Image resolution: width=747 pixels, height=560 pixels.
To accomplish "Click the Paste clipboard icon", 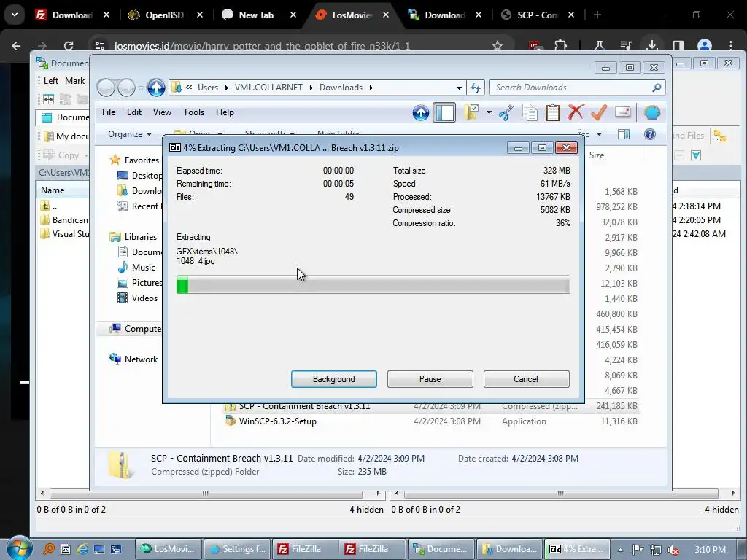I will [553, 113].
